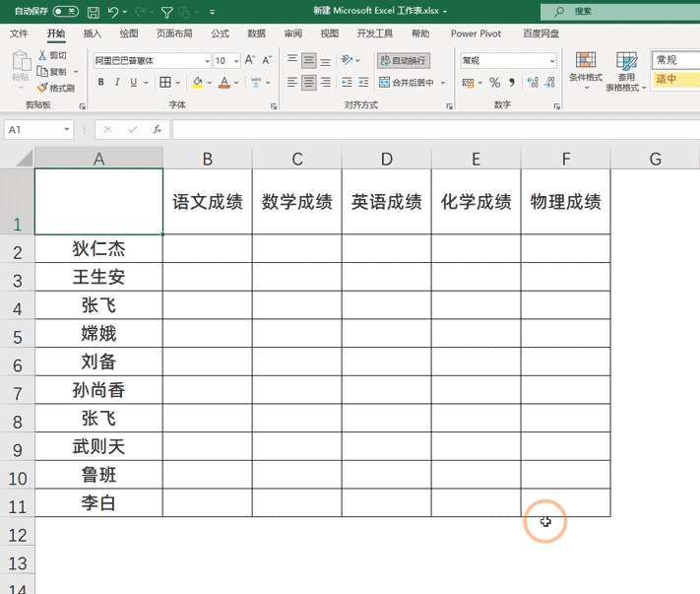The width and height of the screenshot is (700, 594).
Task: Open the undo history dropdown arrow
Action: click(x=125, y=12)
